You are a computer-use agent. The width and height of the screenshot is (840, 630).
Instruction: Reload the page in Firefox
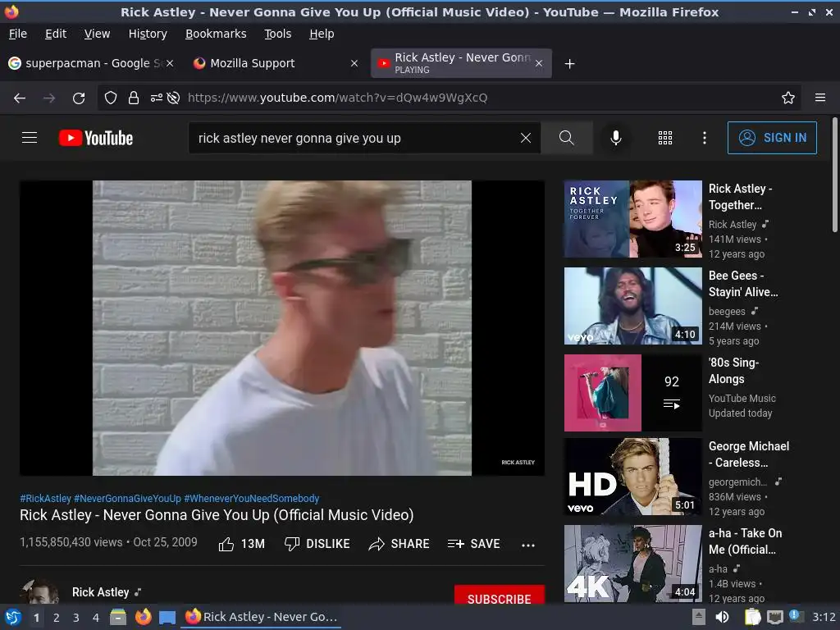pos(79,98)
